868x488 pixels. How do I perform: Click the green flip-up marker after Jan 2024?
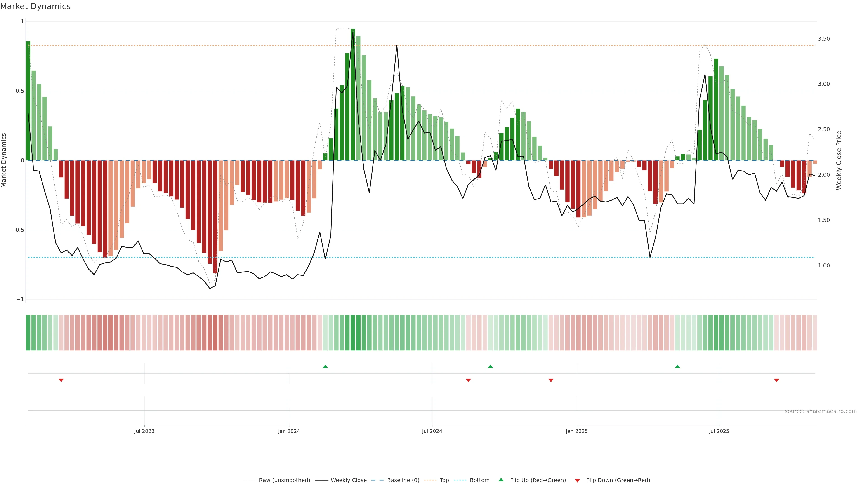click(x=325, y=366)
